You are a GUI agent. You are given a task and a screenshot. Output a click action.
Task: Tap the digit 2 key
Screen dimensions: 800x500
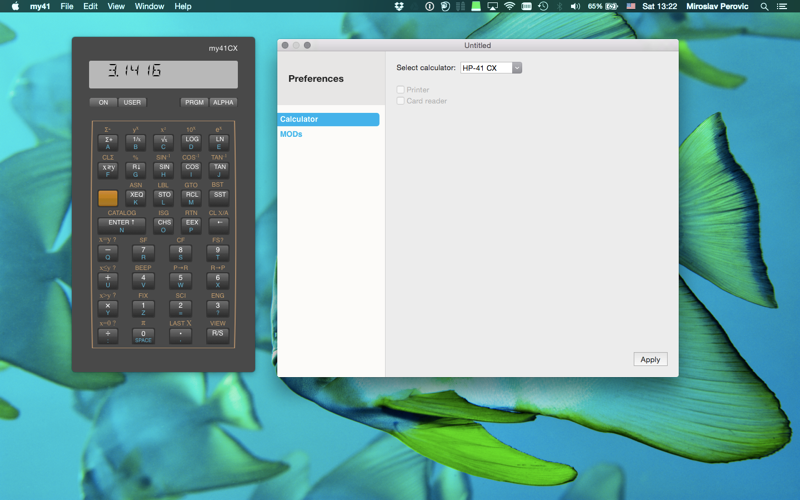[181, 309]
